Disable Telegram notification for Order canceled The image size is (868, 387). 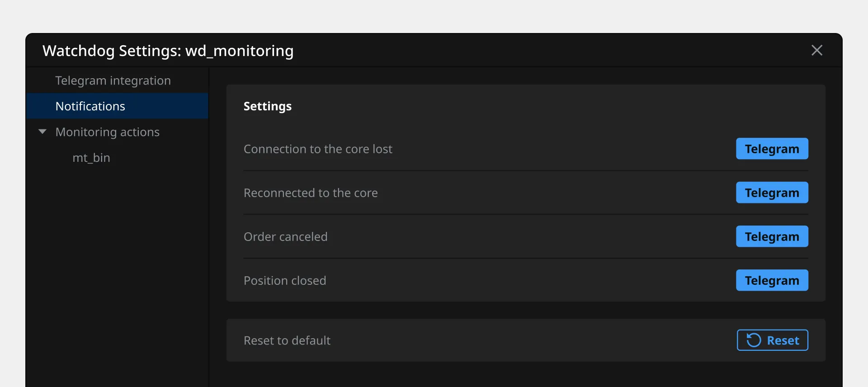tap(772, 236)
